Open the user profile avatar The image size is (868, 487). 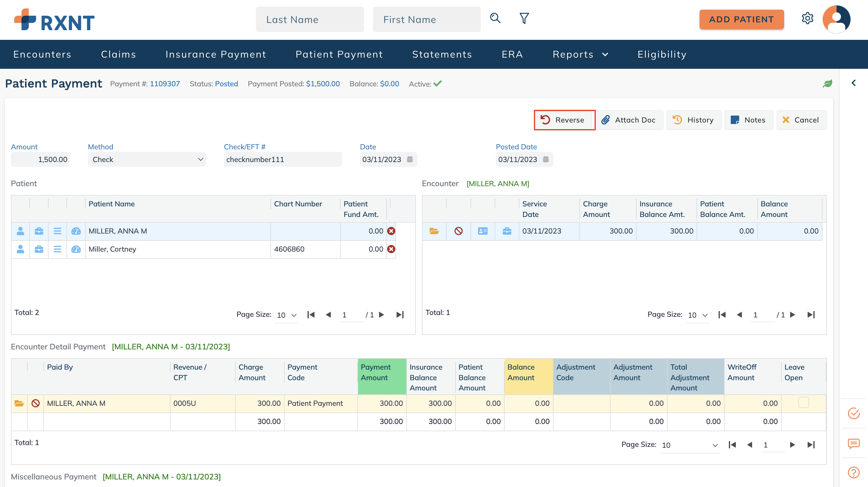point(836,19)
